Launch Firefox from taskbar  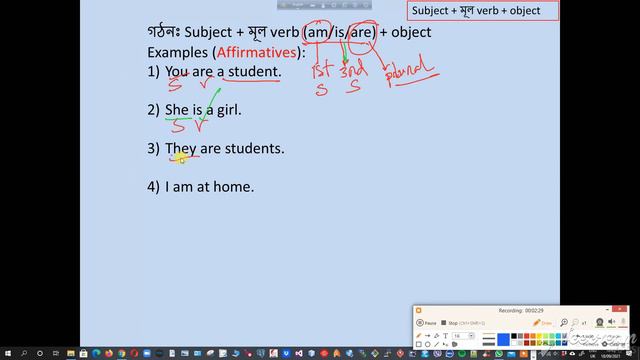point(109,353)
